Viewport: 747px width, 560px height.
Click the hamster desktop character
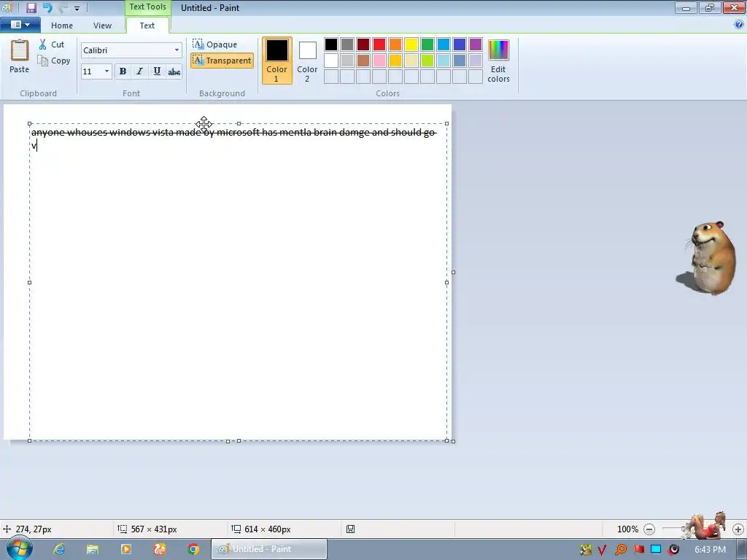coord(708,258)
